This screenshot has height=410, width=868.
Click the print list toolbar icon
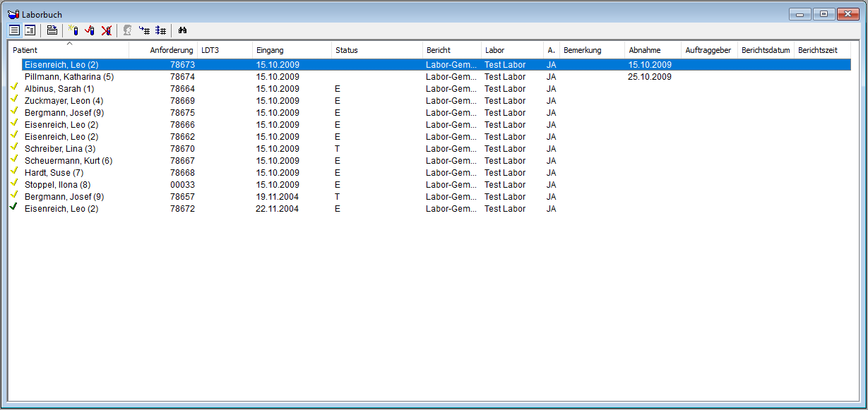[52, 30]
